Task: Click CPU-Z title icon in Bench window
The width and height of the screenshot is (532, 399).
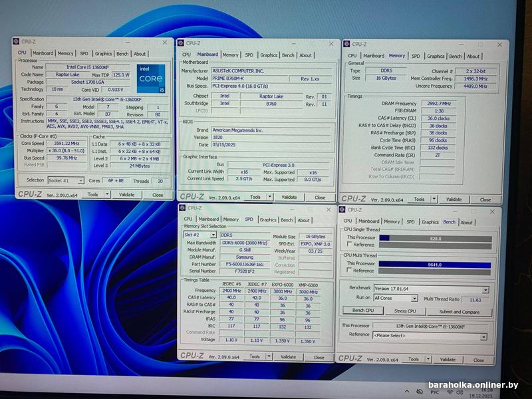Action: pyautogui.click(x=342, y=209)
